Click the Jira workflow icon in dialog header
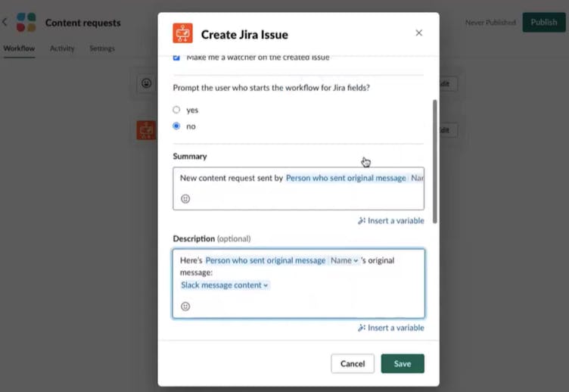The width and height of the screenshot is (569, 392). click(182, 33)
